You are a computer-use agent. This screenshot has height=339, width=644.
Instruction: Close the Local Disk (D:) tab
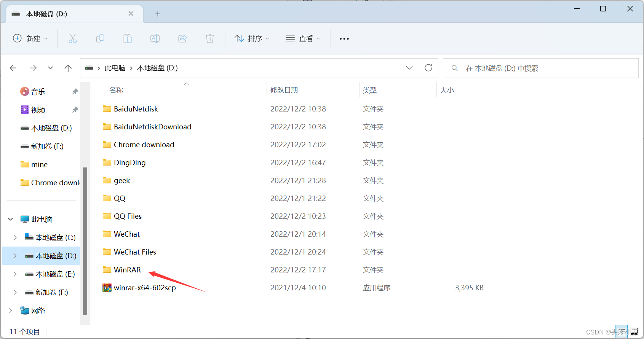131,14
